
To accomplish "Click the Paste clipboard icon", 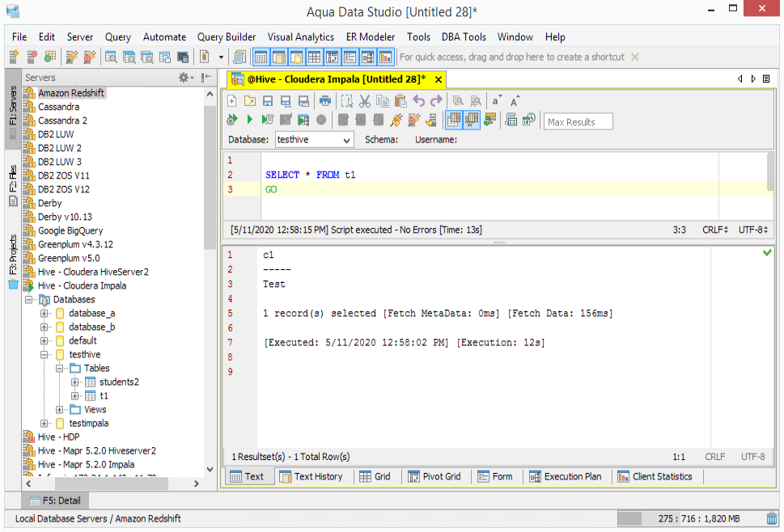I will pyautogui.click(x=400, y=101).
